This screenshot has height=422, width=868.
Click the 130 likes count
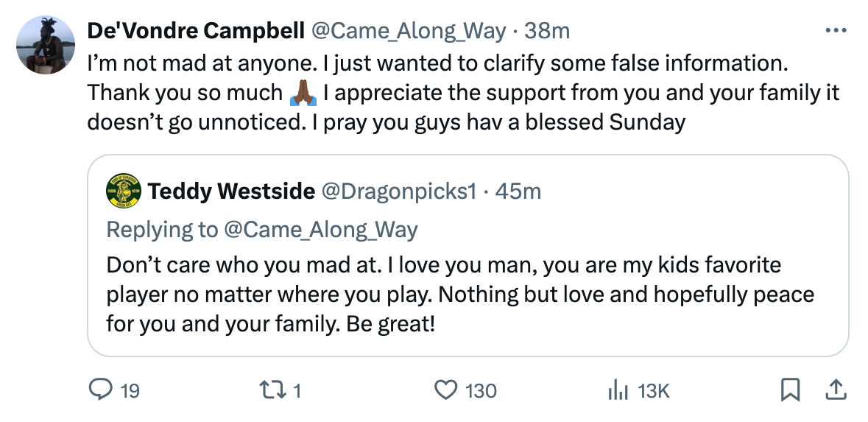coord(481,391)
